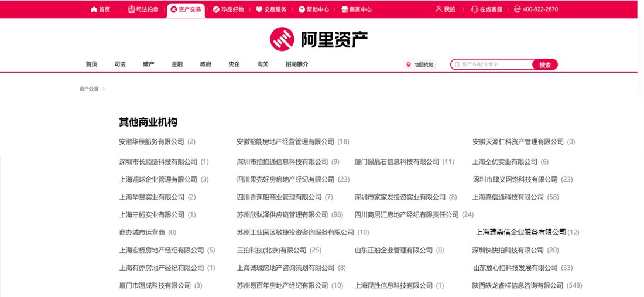
Task: Click the 珍品好物 icon
Action: point(216,9)
